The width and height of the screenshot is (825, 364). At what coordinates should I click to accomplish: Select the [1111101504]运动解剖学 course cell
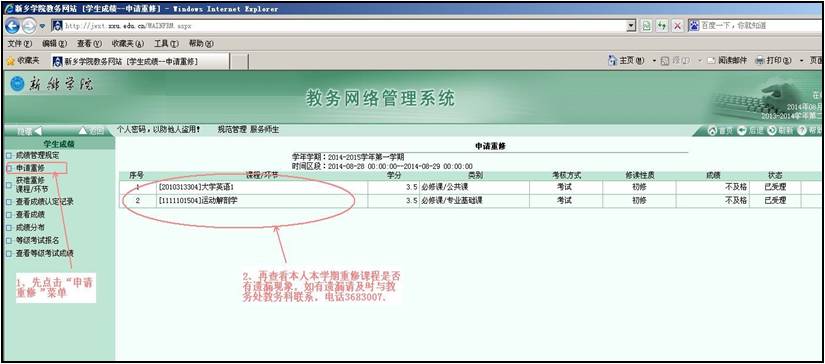pos(261,201)
